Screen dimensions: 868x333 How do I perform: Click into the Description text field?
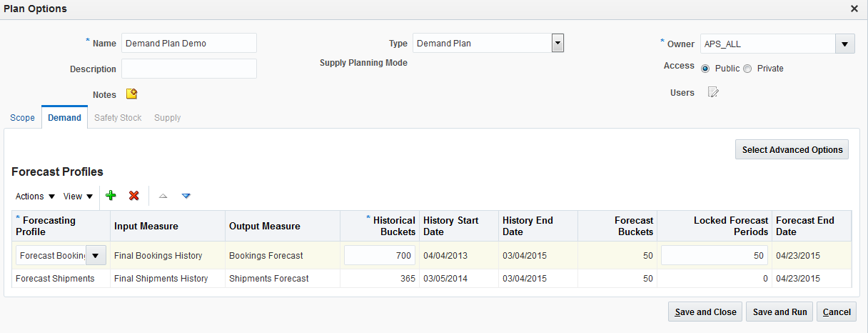(x=189, y=69)
